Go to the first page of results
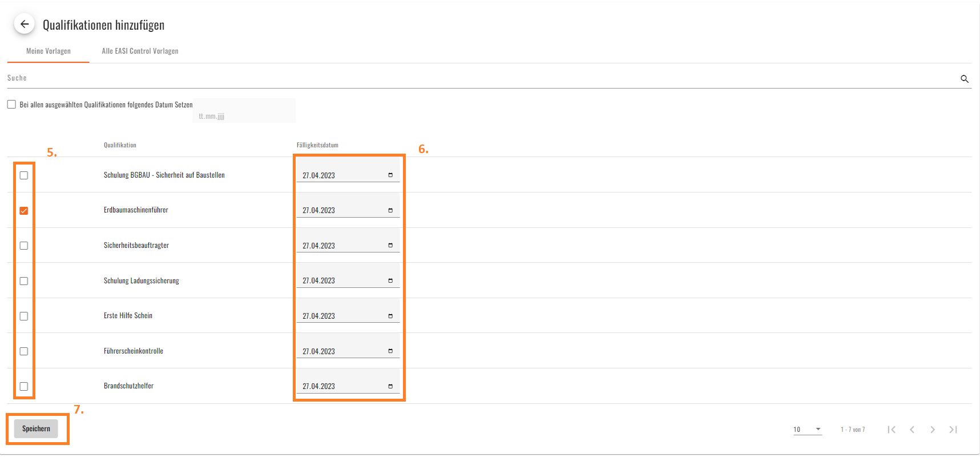The image size is (980, 465). (891, 430)
